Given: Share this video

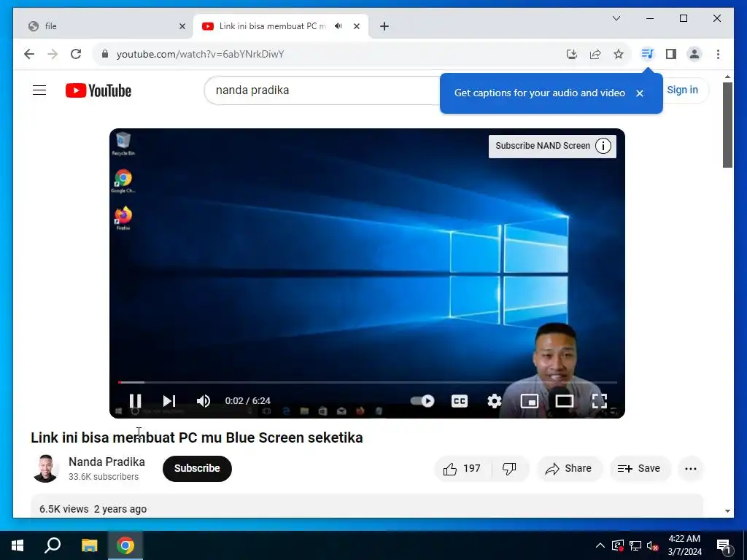Looking at the screenshot, I should [x=569, y=469].
